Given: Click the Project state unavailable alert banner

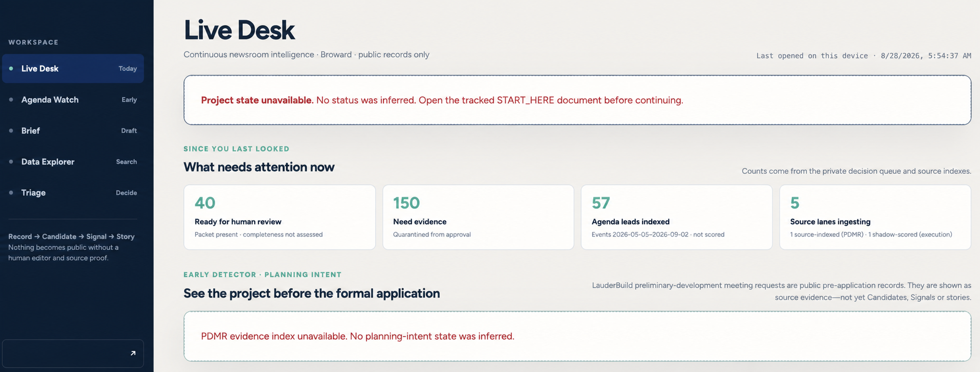Looking at the screenshot, I should pos(577,100).
